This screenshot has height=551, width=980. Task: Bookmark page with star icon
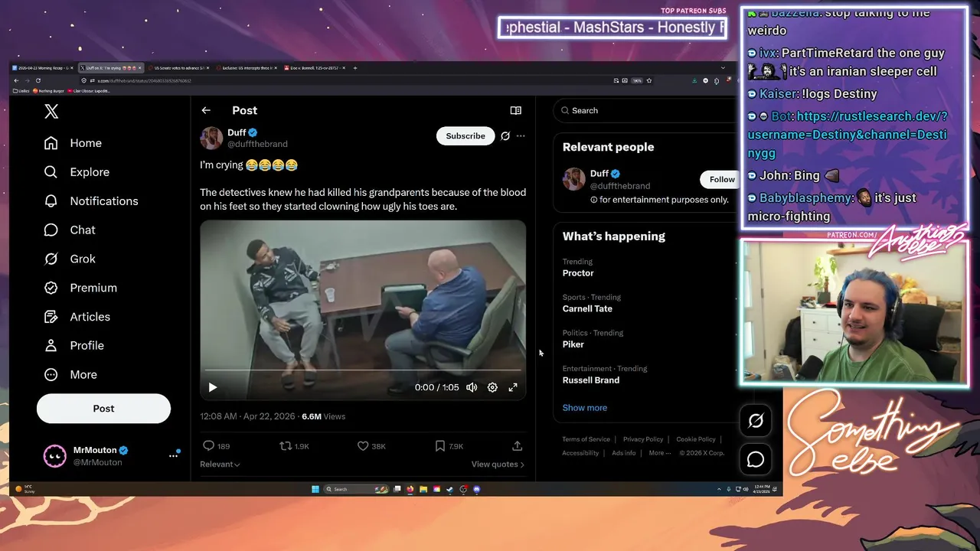(649, 80)
